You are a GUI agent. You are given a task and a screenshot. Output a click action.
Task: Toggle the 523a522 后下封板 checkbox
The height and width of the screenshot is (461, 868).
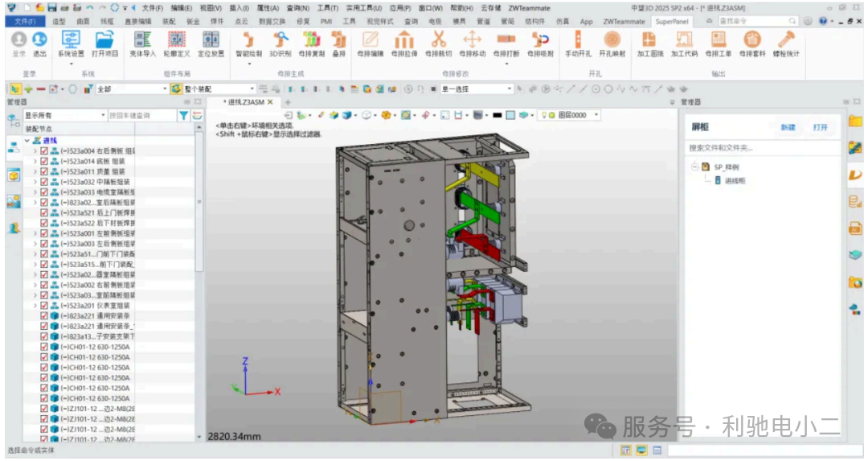[x=43, y=224]
